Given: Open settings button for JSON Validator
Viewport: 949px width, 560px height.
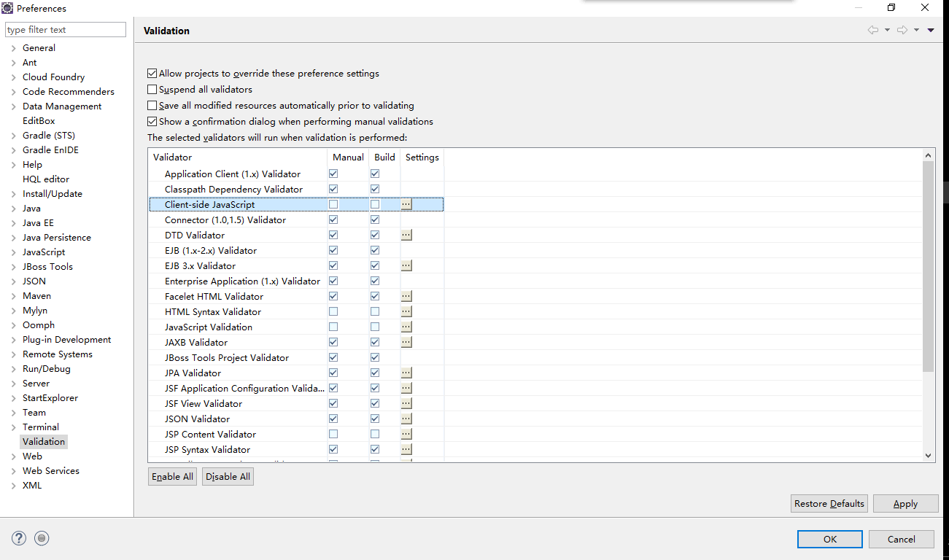Looking at the screenshot, I should click(x=406, y=419).
